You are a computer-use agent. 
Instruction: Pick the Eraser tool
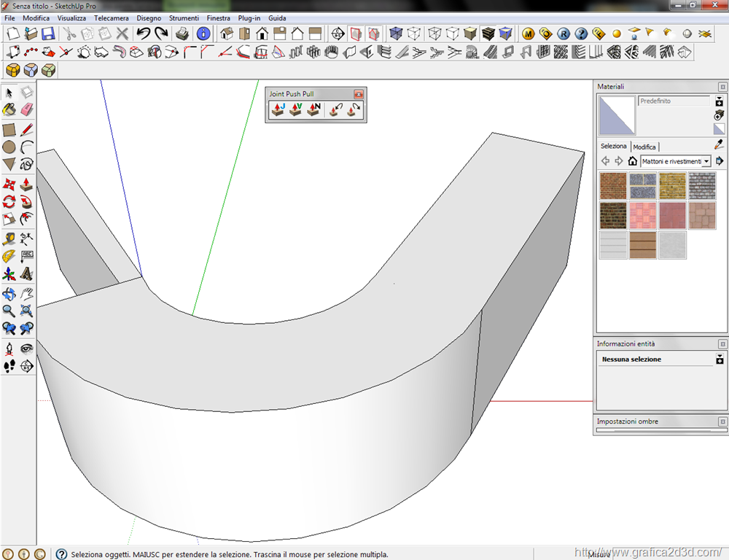[27, 109]
